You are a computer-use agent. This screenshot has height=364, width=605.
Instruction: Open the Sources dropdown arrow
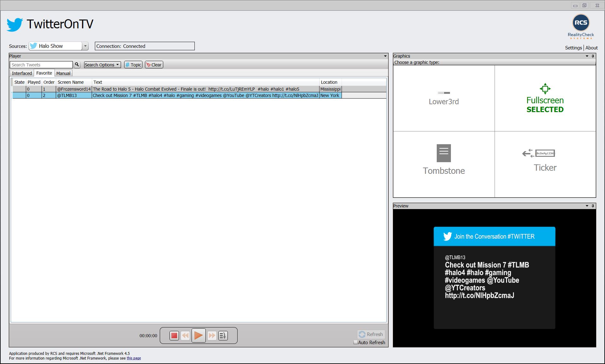[x=85, y=46]
